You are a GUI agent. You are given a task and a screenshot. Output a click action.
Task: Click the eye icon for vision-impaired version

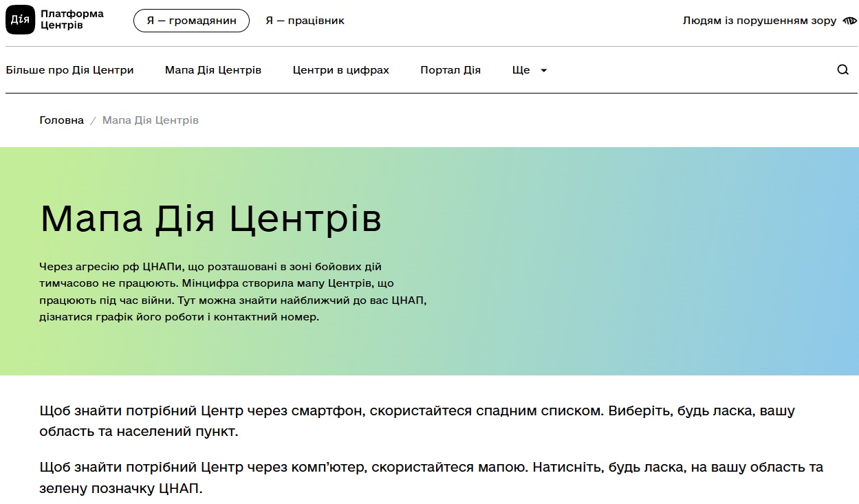[849, 21]
